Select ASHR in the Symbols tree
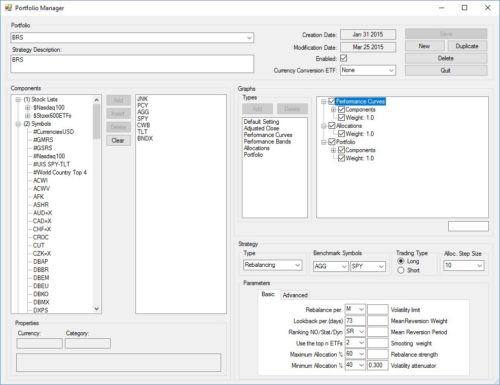 (x=41, y=205)
